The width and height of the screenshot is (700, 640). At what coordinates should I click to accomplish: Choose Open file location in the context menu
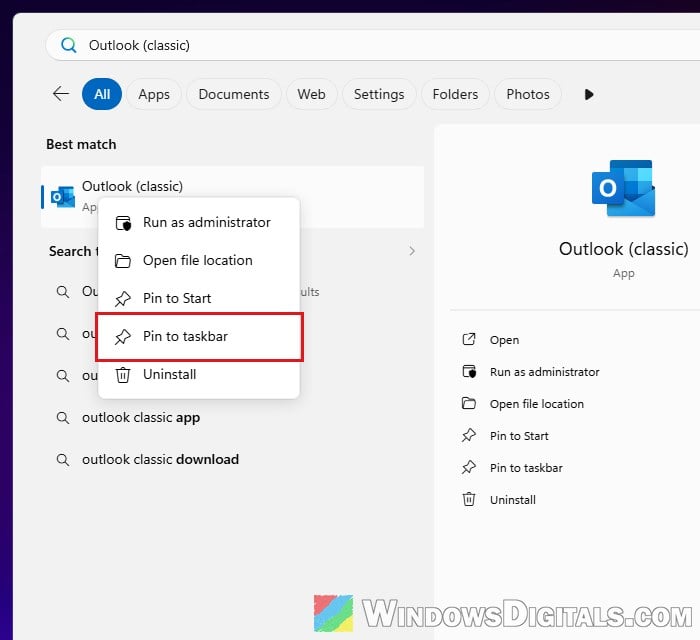[x=199, y=260]
